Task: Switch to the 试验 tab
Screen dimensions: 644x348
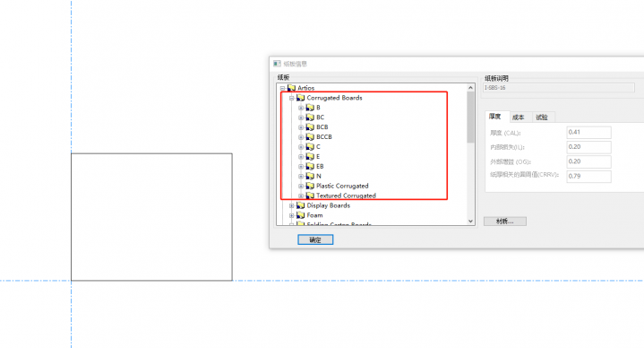Action: coord(542,117)
